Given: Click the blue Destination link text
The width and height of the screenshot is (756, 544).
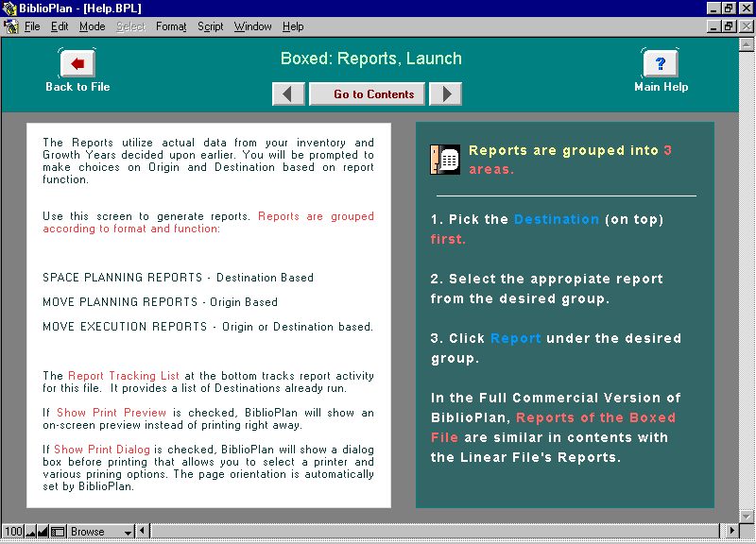Looking at the screenshot, I should tap(557, 219).
